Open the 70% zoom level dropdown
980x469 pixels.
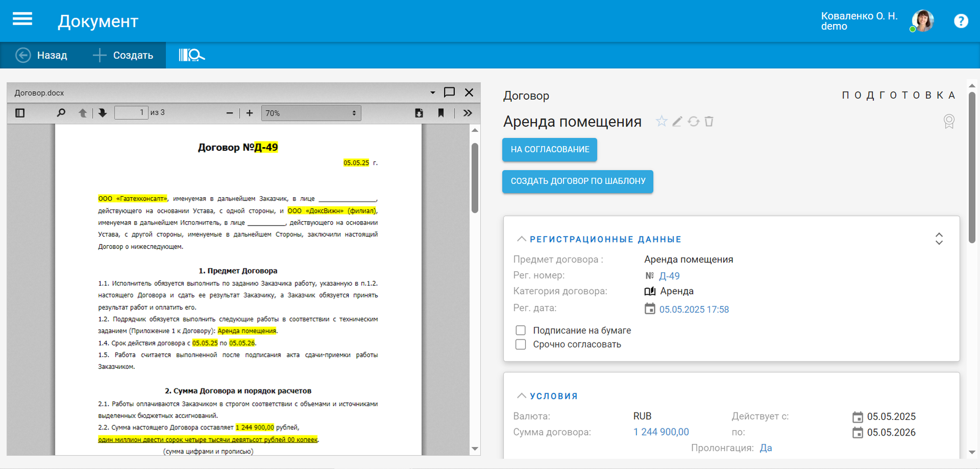click(311, 113)
